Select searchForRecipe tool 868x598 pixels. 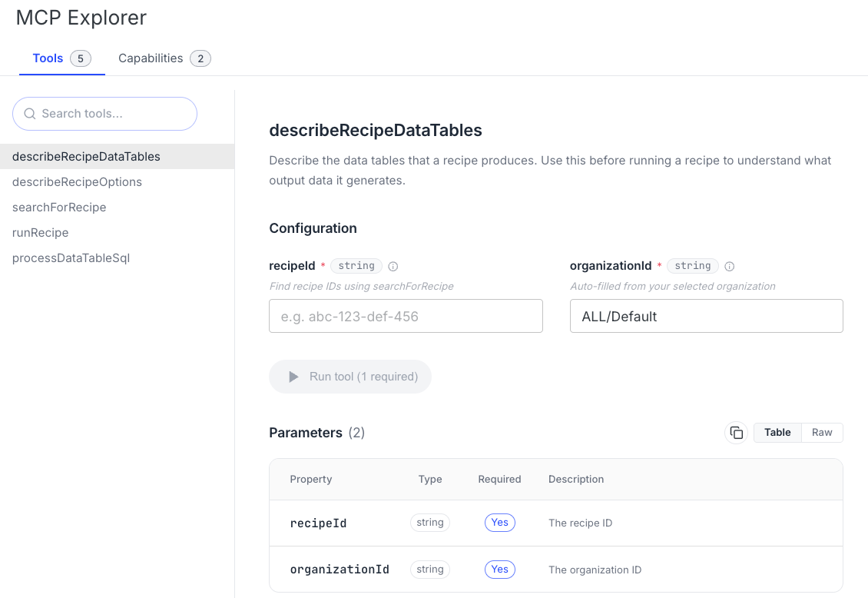point(117,208)
